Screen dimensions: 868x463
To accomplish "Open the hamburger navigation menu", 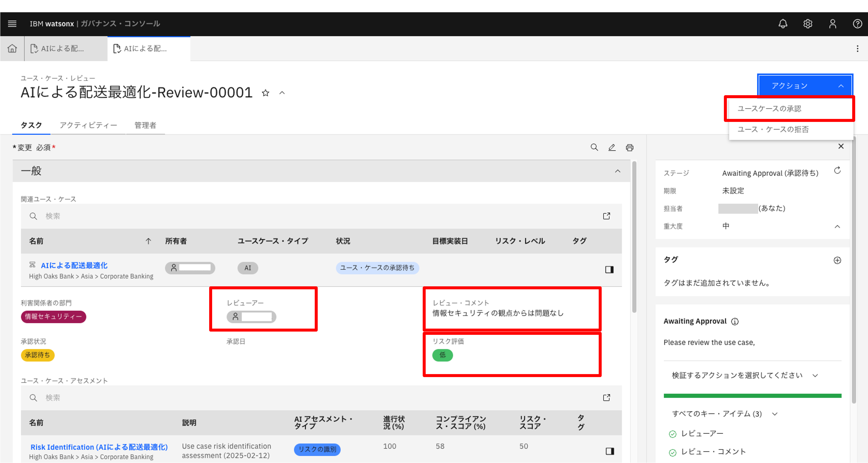I will [12, 24].
